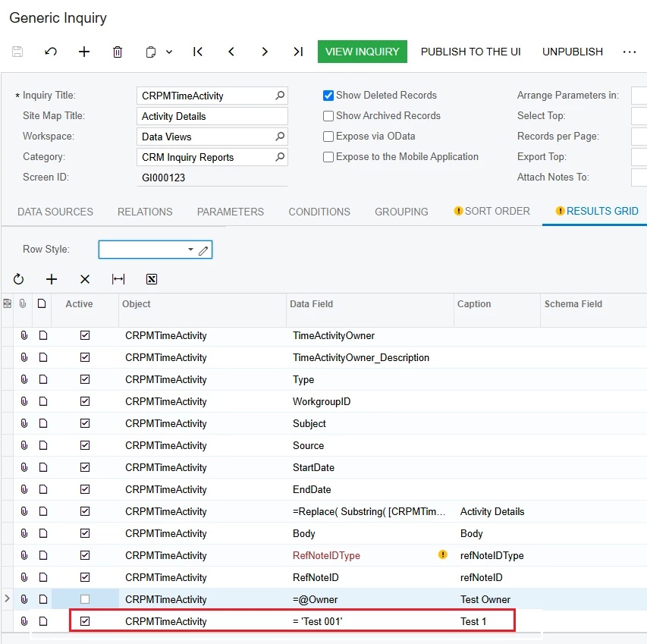Switch to the CONDITIONS tab
The height and width of the screenshot is (644, 647).
point(319,212)
